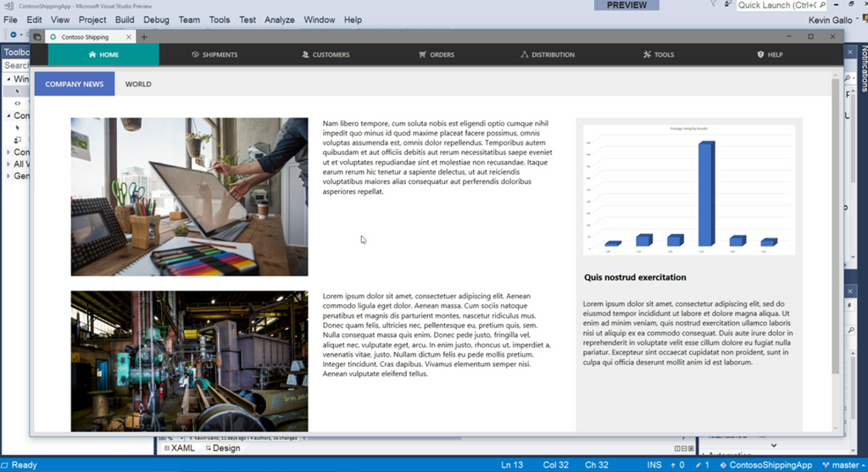Go to the Customers section

click(325, 55)
